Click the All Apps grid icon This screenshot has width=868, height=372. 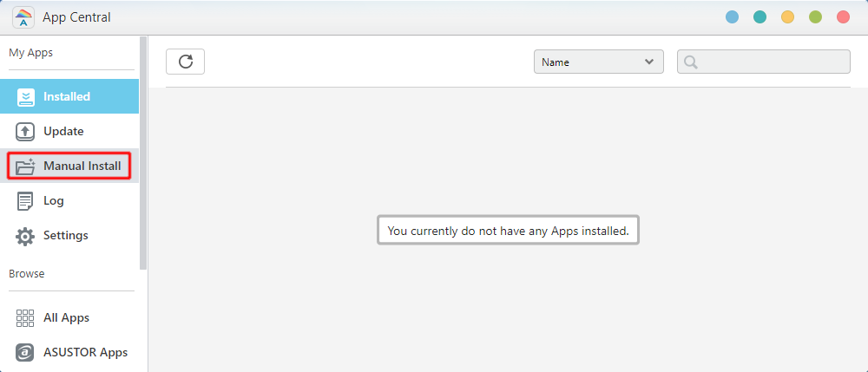click(x=25, y=318)
